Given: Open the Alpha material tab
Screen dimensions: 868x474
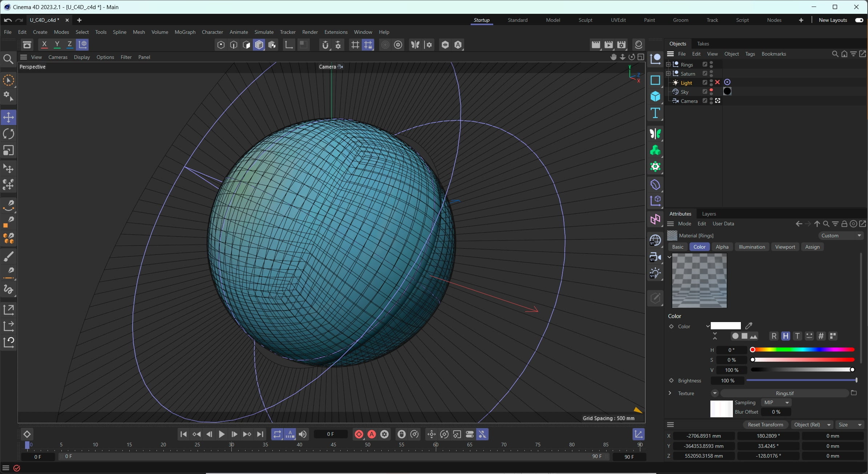Looking at the screenshot, I should [722, 247].
